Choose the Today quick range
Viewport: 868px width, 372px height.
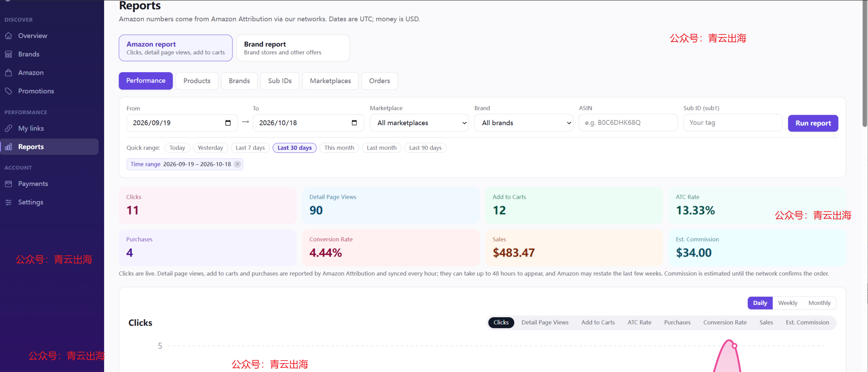[x=177, y=148]
